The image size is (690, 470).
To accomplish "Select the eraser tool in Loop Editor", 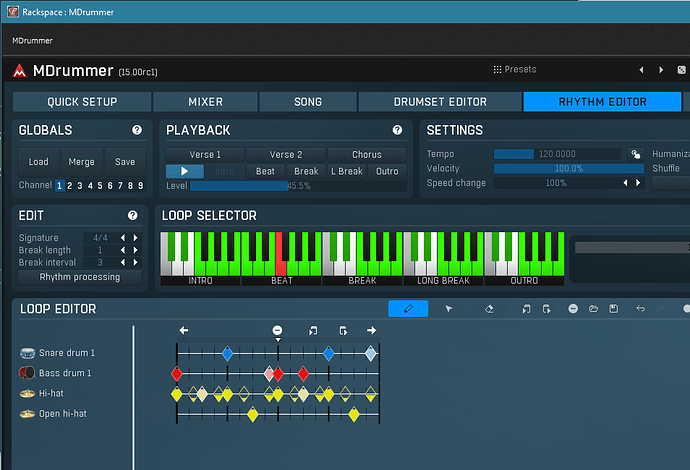I will (x=489, y=309).
